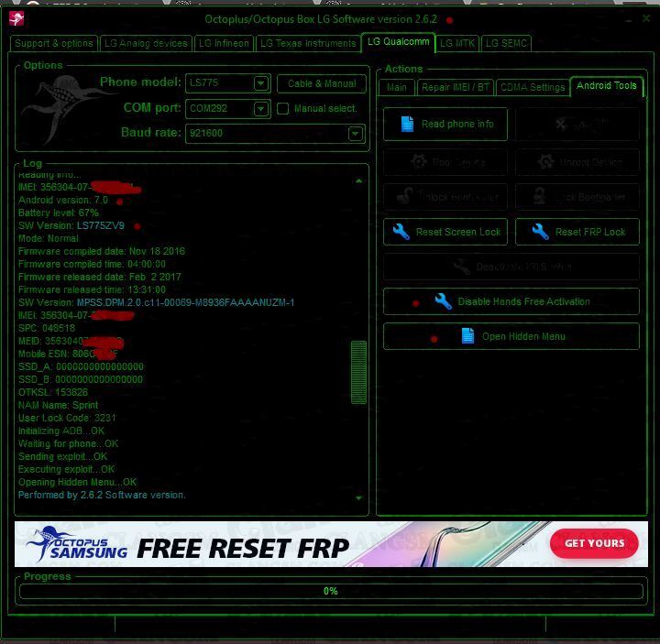Click the 'NAM Name: Sprint' log line
This screenshot has width=660, height=644.
coord(58,406)
